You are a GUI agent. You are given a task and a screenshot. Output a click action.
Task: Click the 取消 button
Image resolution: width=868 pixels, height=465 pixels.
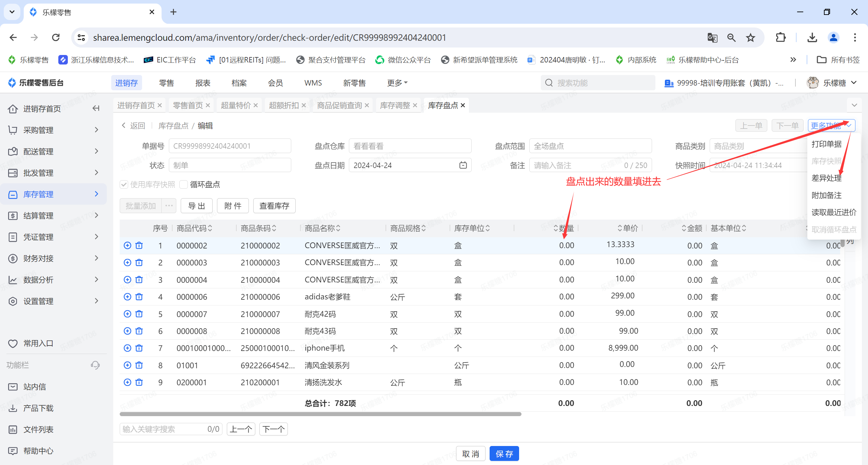point(471,454)
